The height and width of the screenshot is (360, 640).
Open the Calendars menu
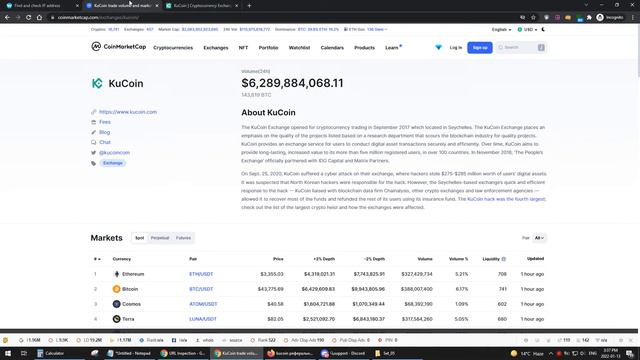tap(332, 48)
